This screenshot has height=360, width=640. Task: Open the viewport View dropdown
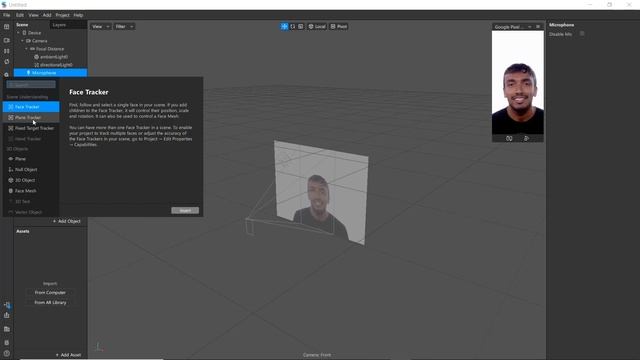coord(101,27)
